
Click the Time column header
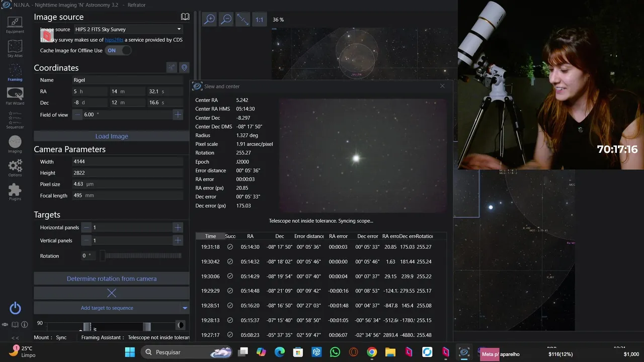click(210, 236)
